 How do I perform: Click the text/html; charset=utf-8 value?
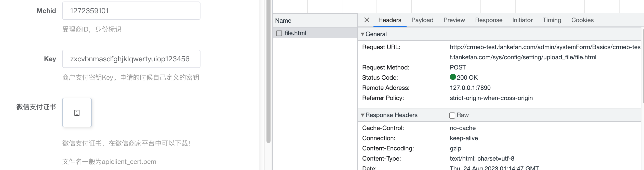[482, 159]
